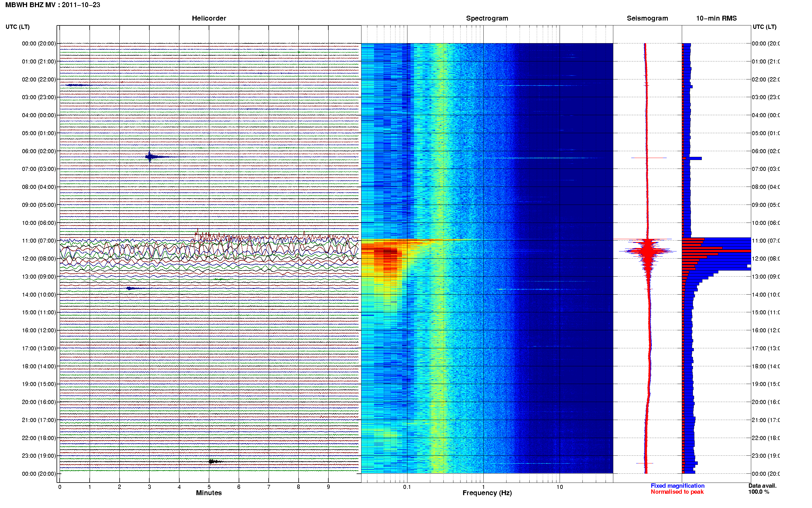Screen dimensions: 812x508
Task: Click the left '22:00 (18:00)' time label
Action: [x=39, y=438]
